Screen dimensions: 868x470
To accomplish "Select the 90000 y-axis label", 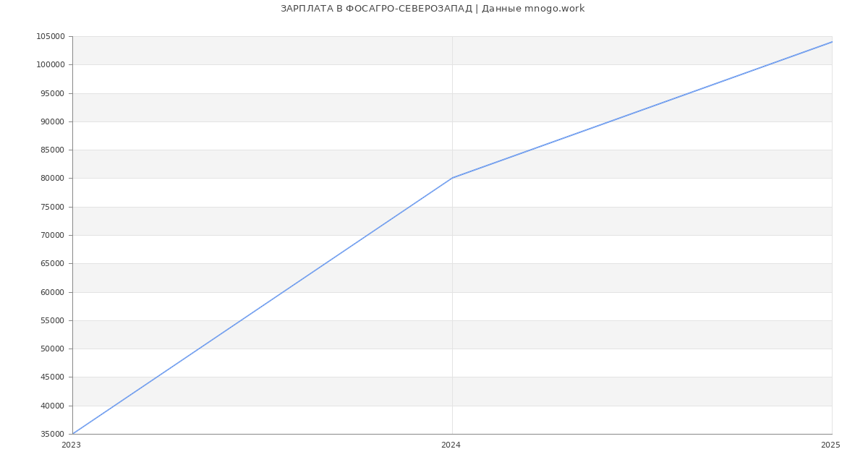I will coord(52,121).
